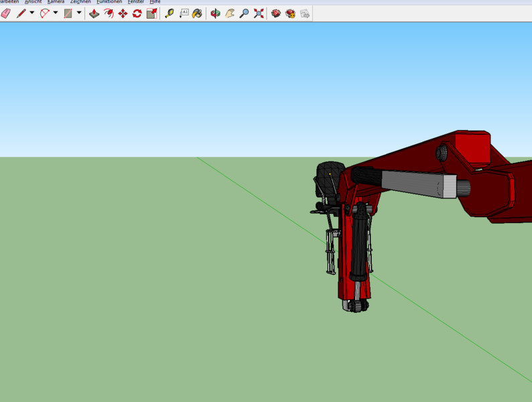Open the Fenster menu
Image resolution: width=532 pixels, height=402 pixels.
pos(136,2)
